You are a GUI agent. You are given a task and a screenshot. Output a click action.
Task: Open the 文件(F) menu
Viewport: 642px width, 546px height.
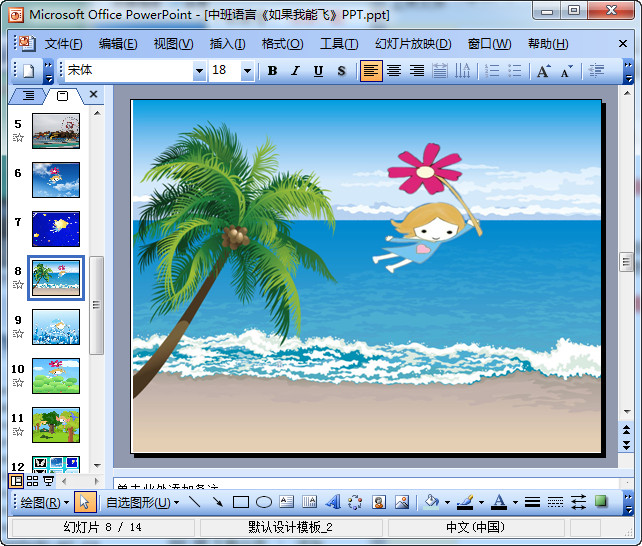(x=63, y=43)
